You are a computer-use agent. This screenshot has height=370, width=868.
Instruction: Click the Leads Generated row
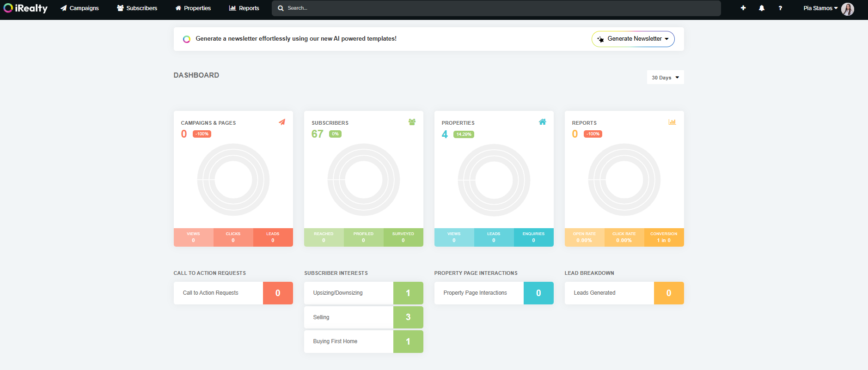609,293
